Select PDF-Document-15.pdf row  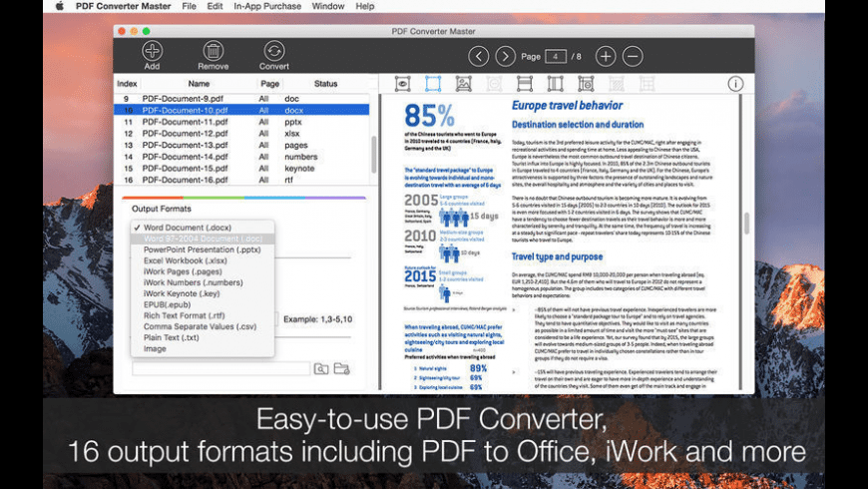(x=241, y=169)
